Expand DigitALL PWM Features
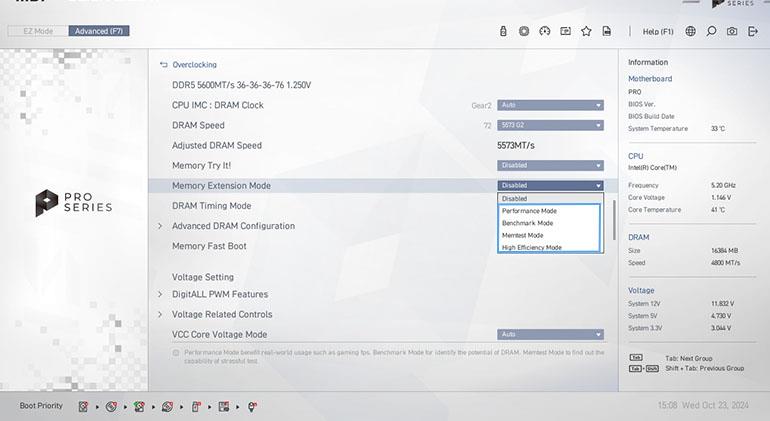Viewport: 770px width, 421px height. tap(219, 294)
